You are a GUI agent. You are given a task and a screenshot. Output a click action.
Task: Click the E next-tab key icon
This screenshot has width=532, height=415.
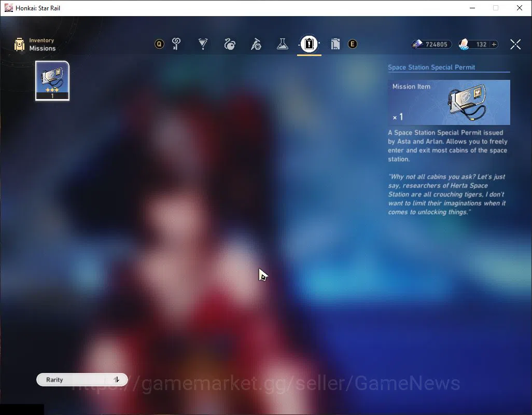click(x=353, y=44)
